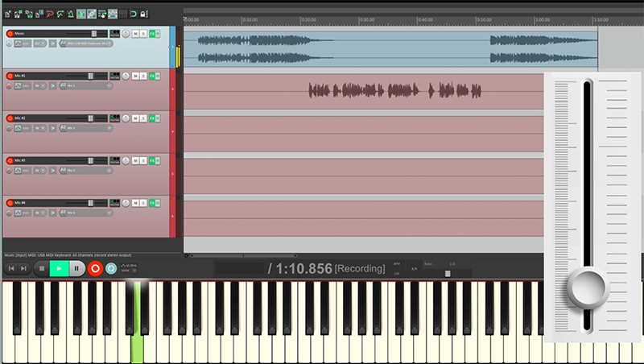
Task: Click the red Record button in transport
Action: (x=95, y=268)
